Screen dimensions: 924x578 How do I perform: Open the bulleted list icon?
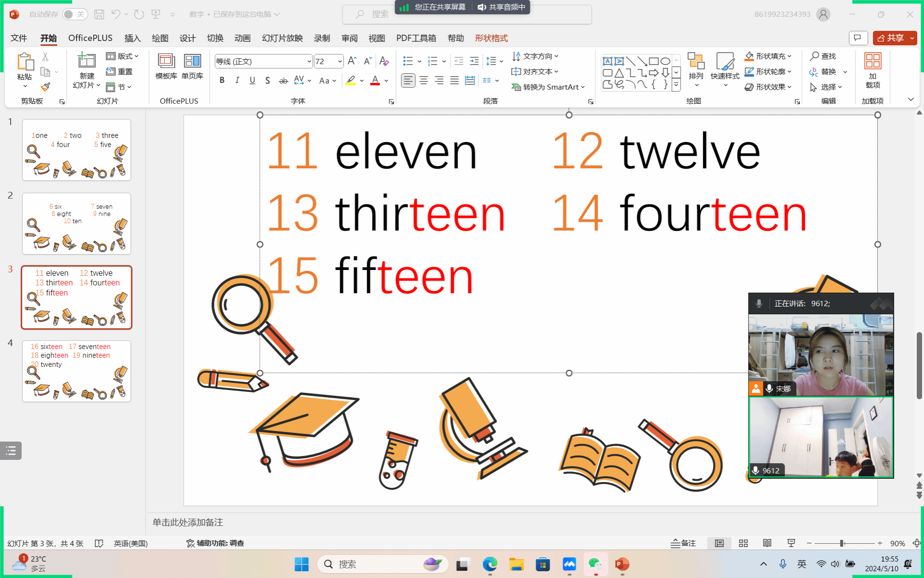(408, 61)
